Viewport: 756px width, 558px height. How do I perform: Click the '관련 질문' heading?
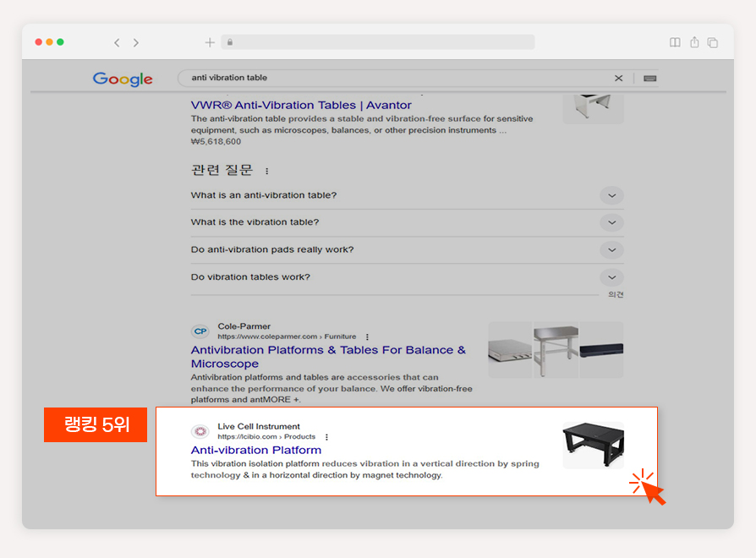[222, 170]
